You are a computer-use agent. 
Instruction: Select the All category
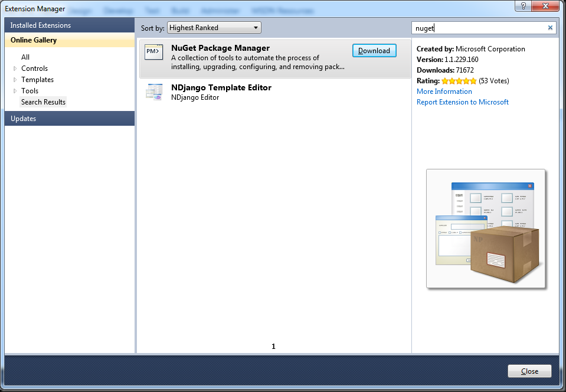tap(25, 57)
